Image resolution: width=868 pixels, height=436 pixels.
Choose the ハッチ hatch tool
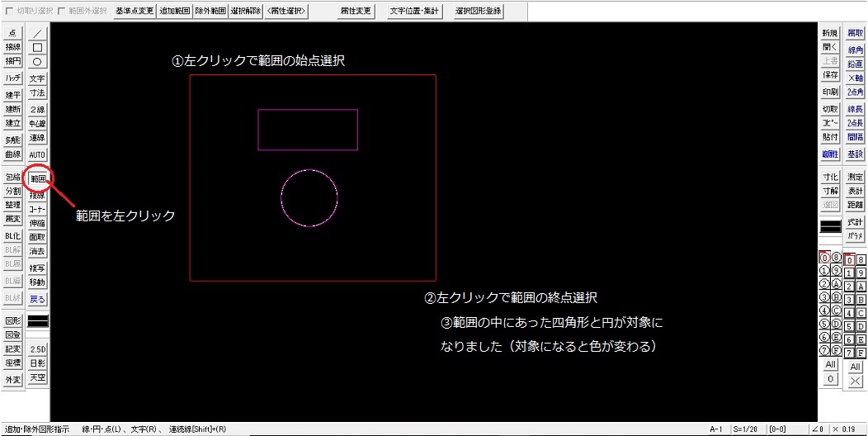(12, 78)
